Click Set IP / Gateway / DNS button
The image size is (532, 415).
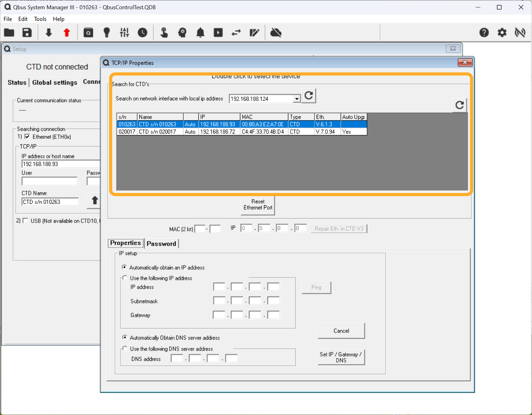pyautogui.click(x=341, y=357)
